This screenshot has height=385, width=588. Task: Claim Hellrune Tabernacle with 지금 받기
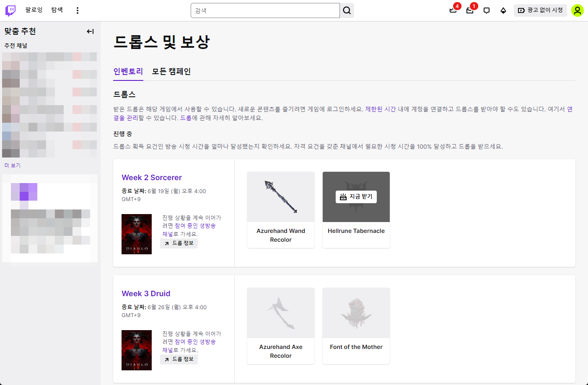click(x=356, y=197)
